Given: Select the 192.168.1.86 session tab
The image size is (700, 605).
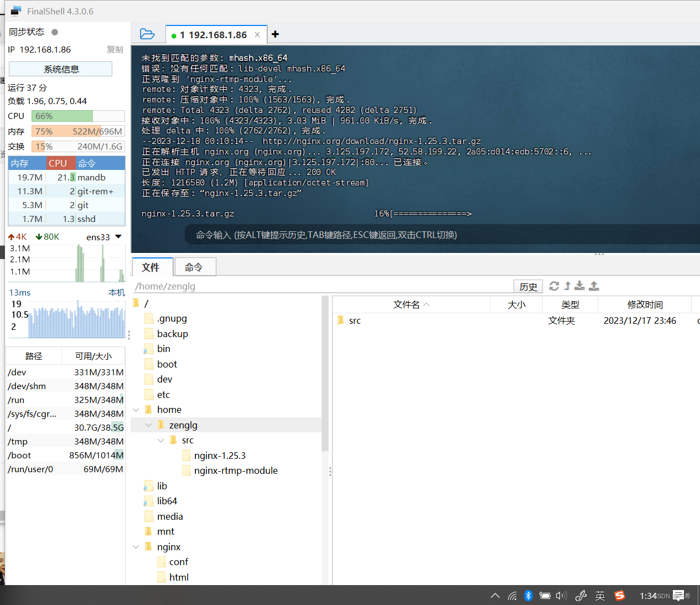Looking at the screenshot, I should point(216,34).
